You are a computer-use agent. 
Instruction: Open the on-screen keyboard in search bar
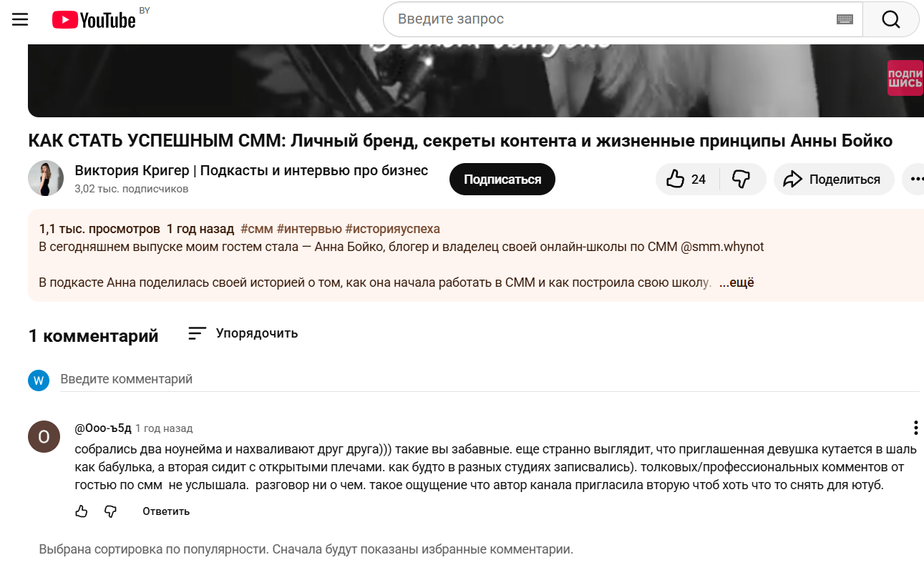[x=845, y=19]
